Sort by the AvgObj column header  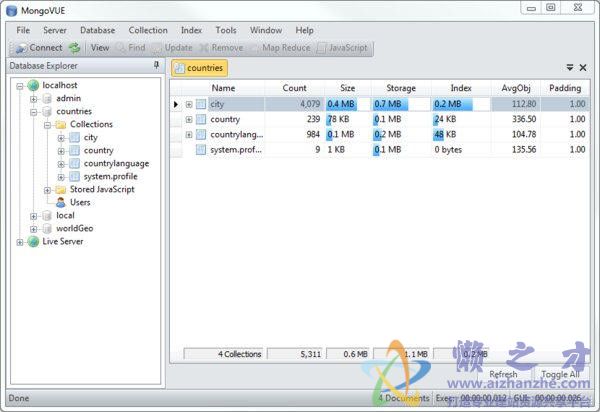[x=516, y=88]
